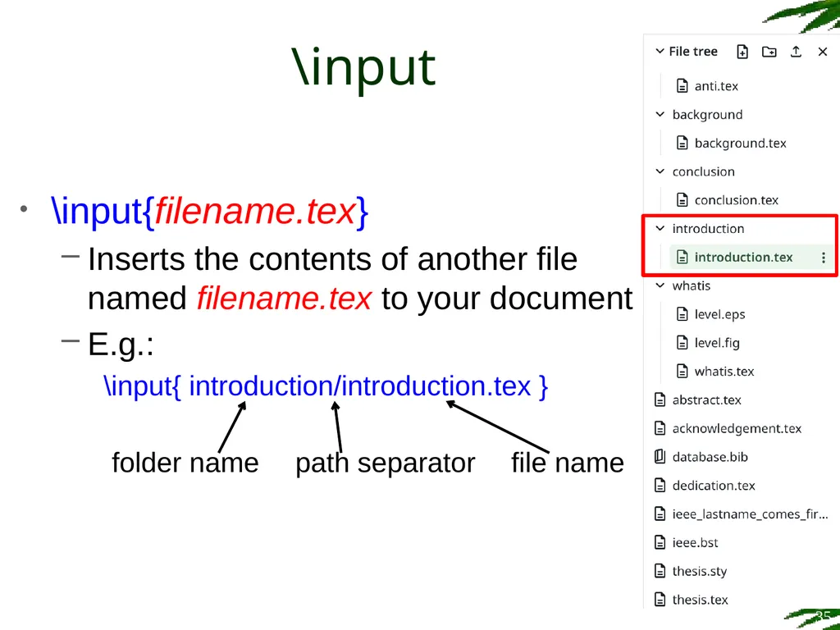Click the file icon beside abstract.tex
Screen dimensions: 840x630
[660, 399]
